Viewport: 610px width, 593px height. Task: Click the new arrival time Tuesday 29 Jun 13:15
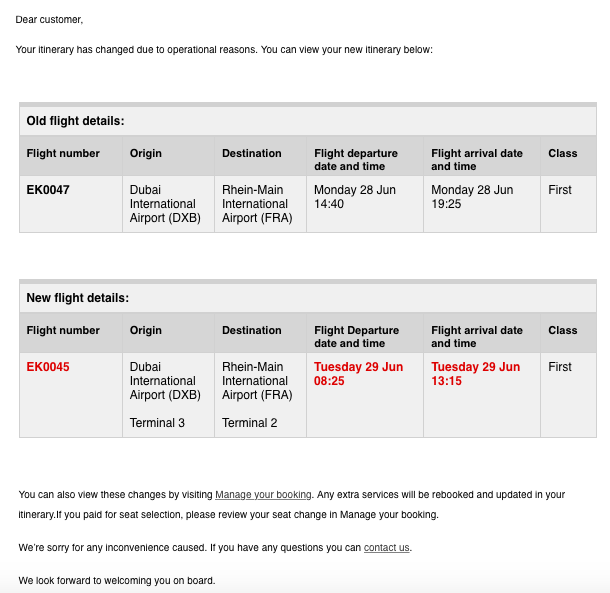coord(476,374)
